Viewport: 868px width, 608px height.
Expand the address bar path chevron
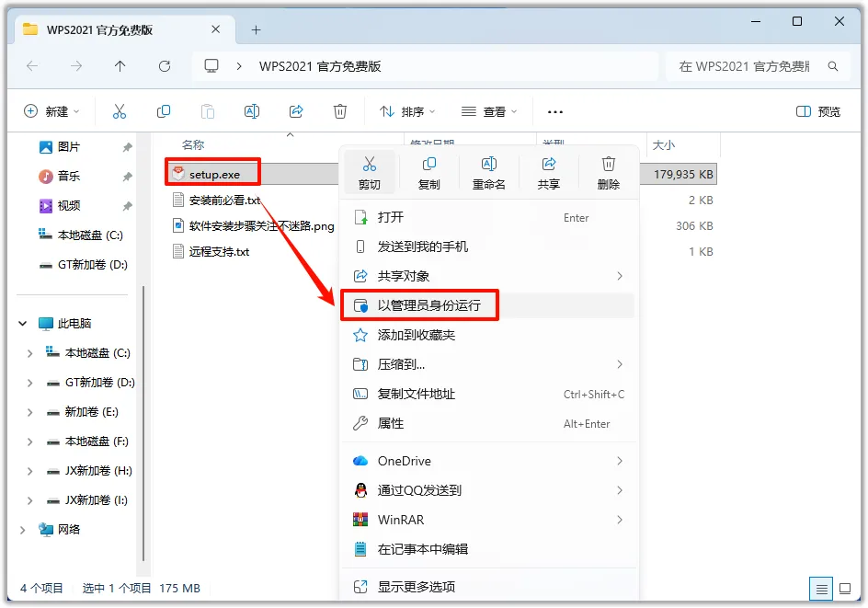239,66
